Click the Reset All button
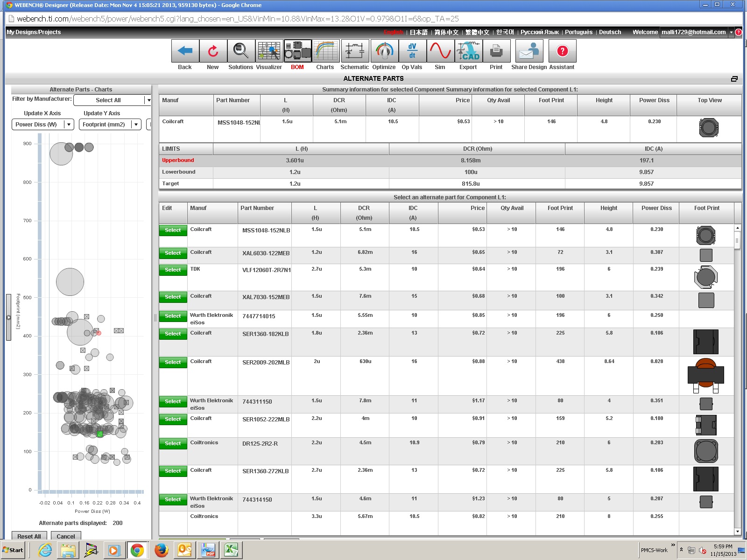747x560 pixels. [x=29, y=536]
